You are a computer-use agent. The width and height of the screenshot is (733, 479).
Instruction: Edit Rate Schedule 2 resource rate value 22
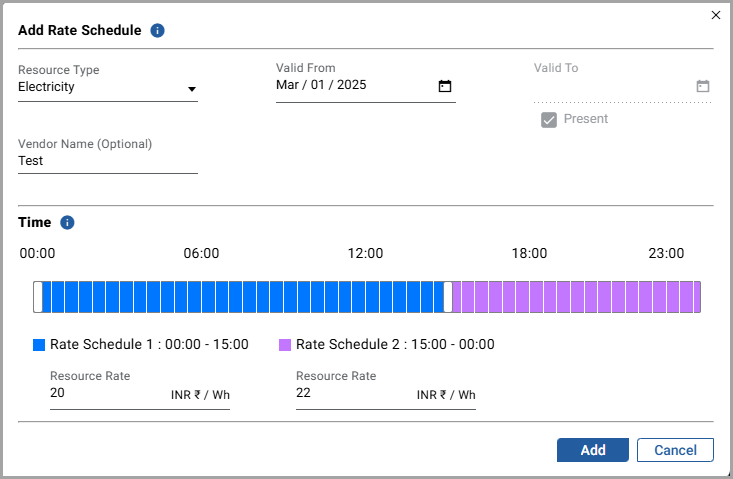[351, 394]
